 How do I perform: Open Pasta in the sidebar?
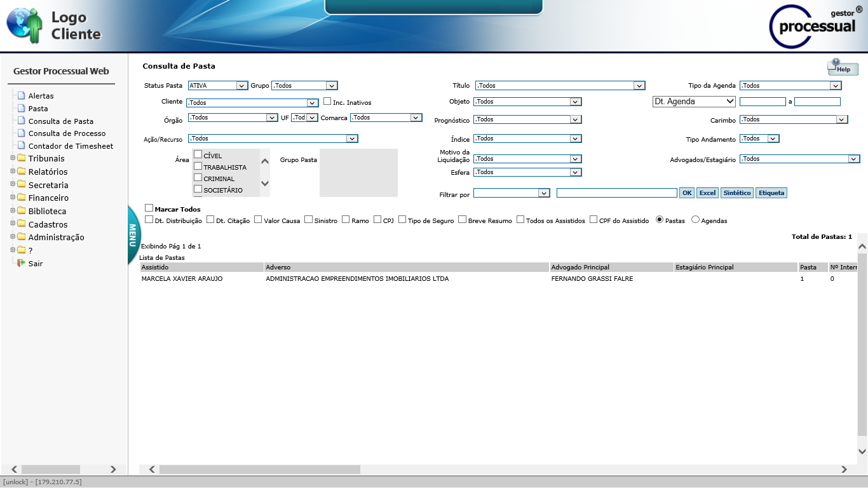point(38,109)
